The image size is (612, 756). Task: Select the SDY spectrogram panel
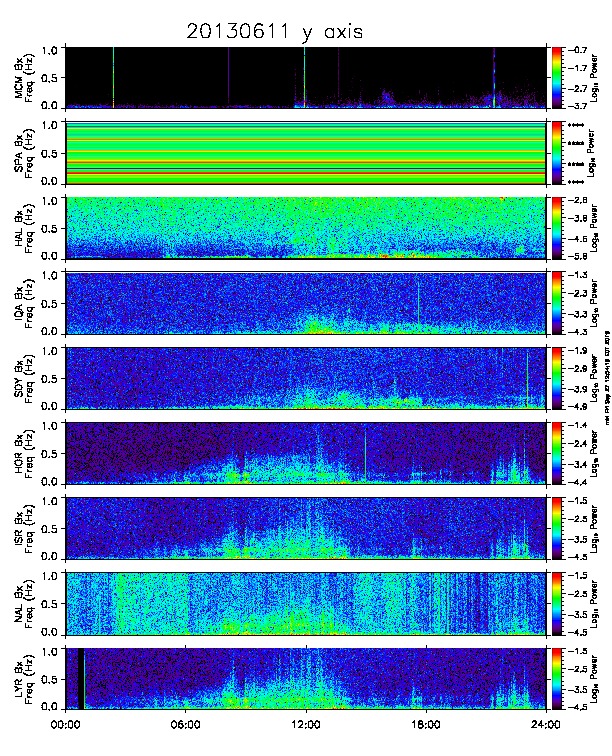point(306,378)
